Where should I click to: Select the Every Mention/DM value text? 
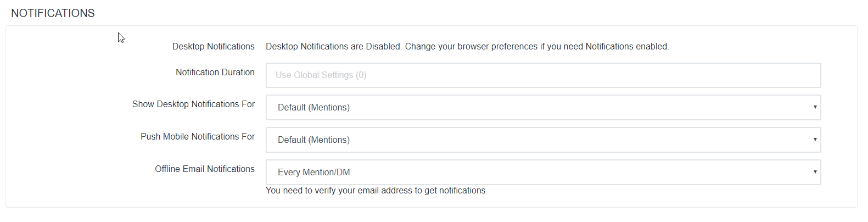(x=313, y=173)
